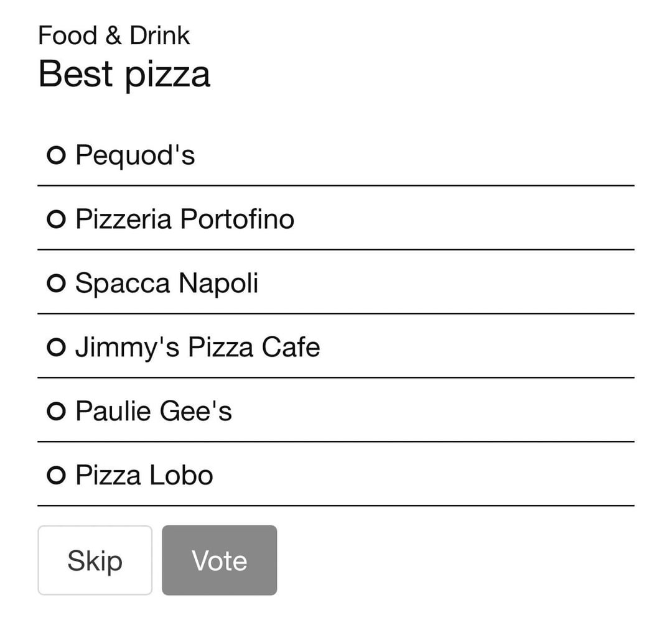Tap the Paulie Gee's option text

point(154,412)
